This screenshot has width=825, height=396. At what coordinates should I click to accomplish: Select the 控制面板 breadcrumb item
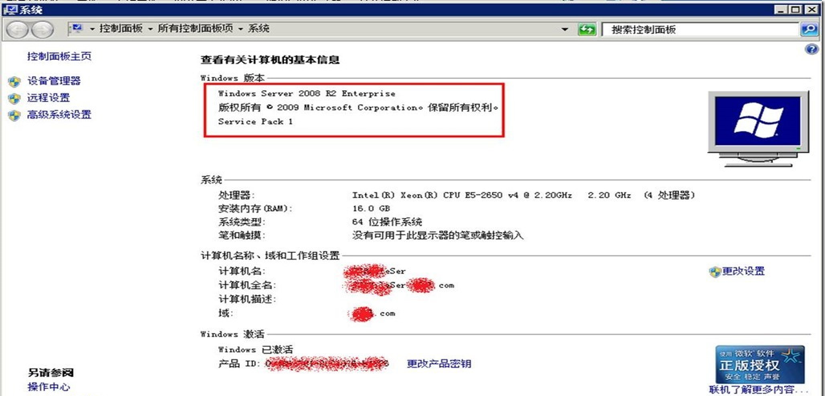tap(121, 29)
